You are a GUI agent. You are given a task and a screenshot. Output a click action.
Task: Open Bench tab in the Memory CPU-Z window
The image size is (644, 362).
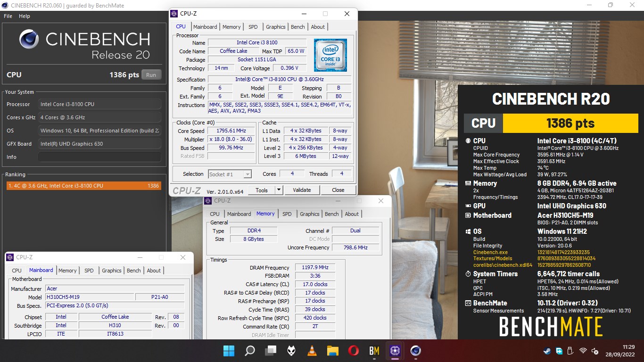coord(331,214)
